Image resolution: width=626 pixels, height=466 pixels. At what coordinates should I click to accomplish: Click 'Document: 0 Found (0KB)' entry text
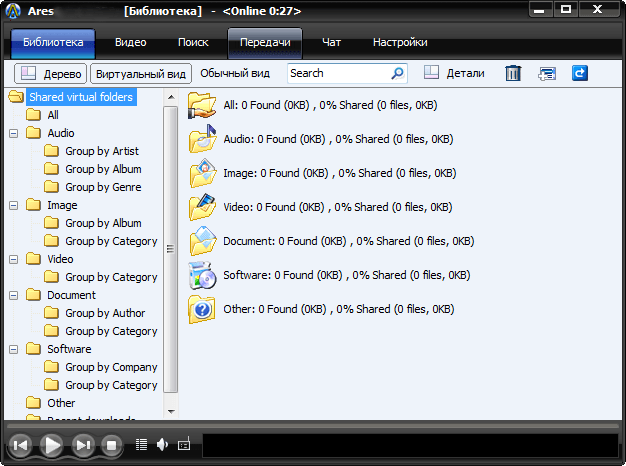349,241
